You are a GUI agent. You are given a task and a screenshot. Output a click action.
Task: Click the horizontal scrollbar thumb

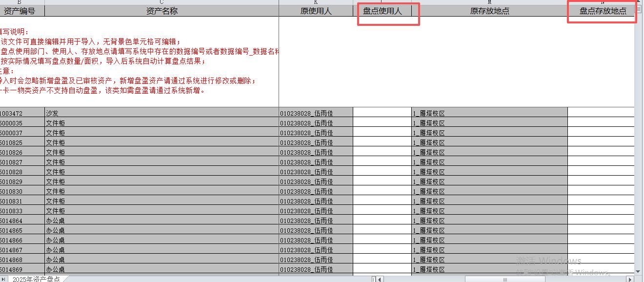[504, 279]
